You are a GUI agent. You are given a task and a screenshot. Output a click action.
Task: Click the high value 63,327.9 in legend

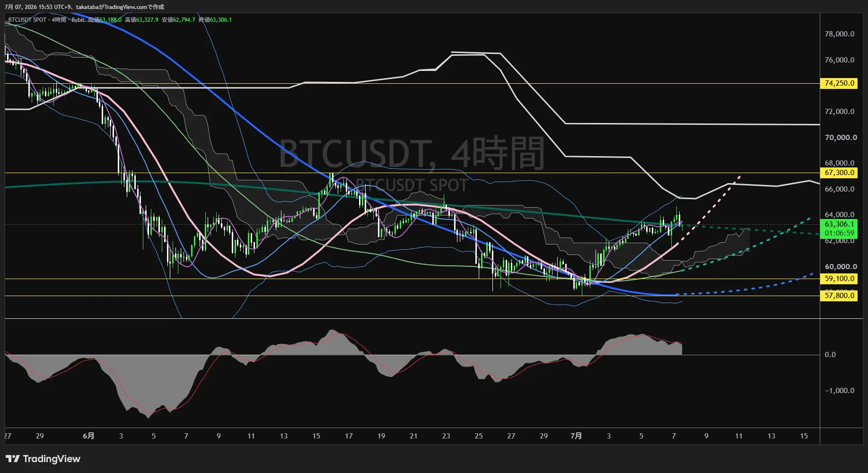(x=147, y=20)
